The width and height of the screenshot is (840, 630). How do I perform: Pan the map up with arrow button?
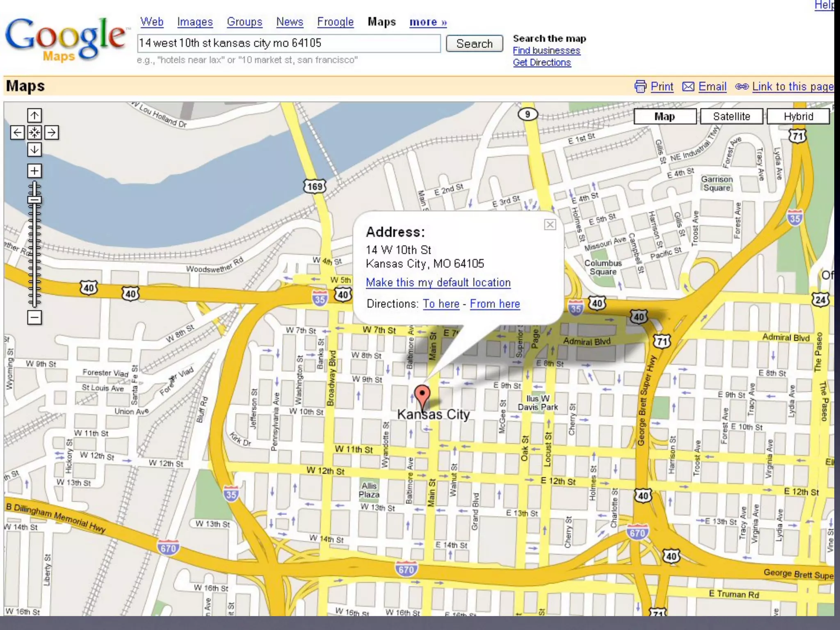tap(34, 116)
